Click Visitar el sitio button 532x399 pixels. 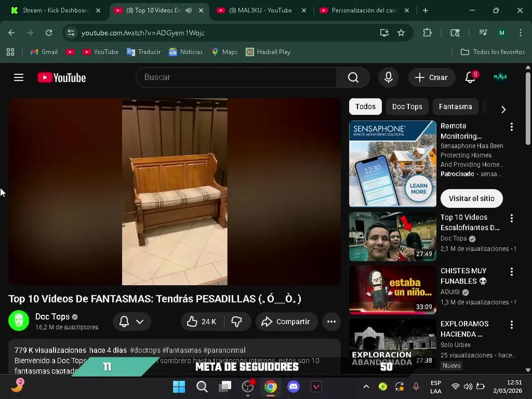(471, 198)
